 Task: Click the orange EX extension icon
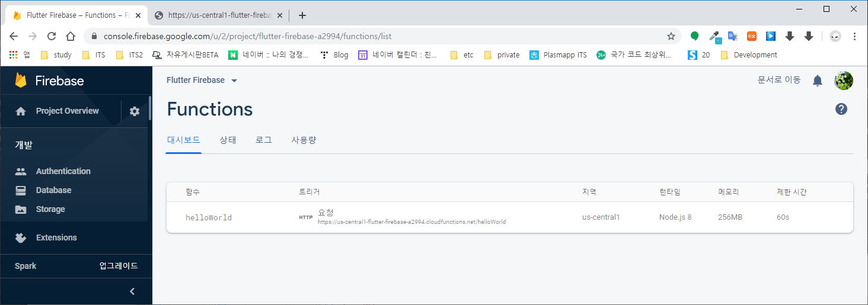coord(752,36)
